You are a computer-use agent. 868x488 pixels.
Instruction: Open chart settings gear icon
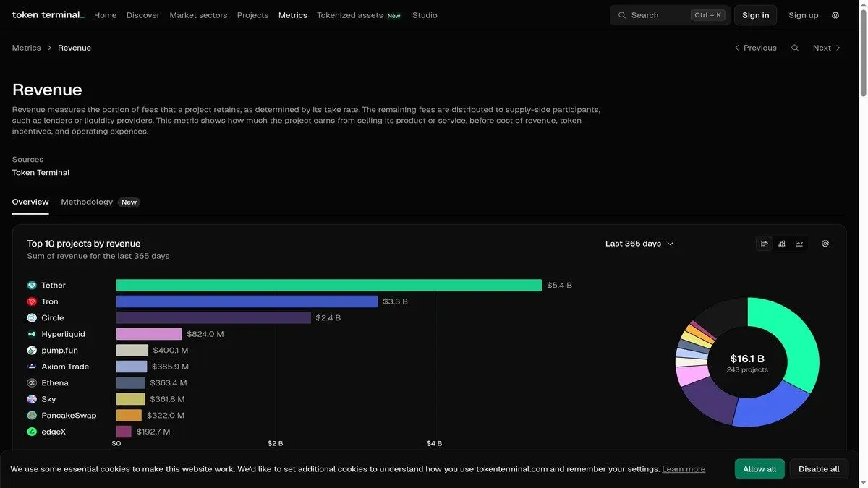[825, 244]
